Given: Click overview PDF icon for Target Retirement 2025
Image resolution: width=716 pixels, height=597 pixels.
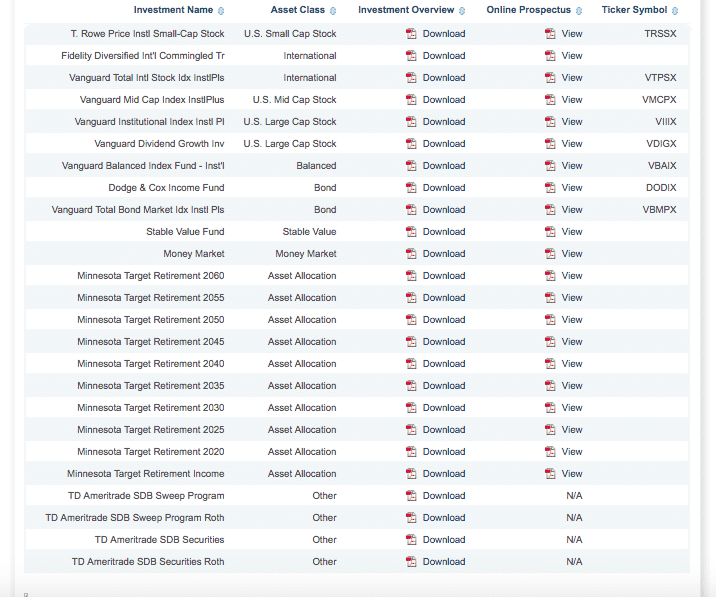Looking at the screenshot, I should click(411, 430).
